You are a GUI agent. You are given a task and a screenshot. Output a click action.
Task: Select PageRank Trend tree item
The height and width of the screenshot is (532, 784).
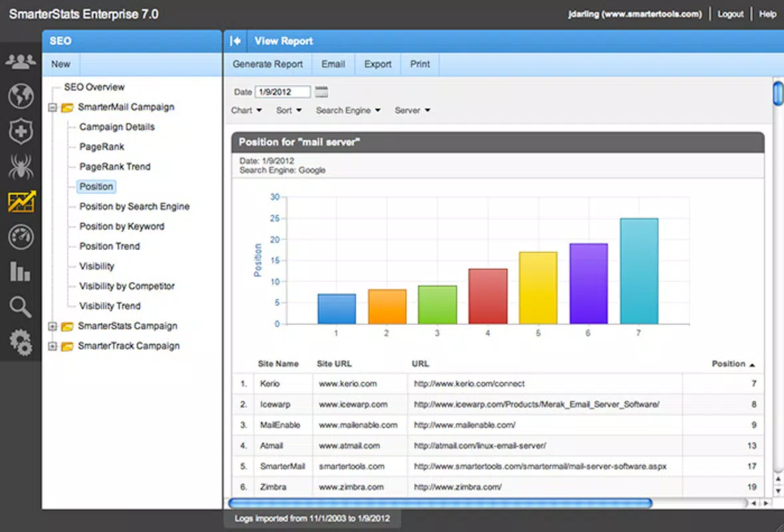[115, 166]
